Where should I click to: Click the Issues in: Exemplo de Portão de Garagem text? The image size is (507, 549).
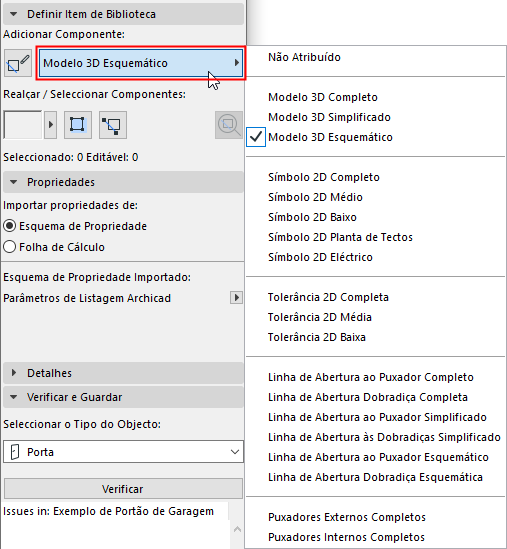point(108,511)
